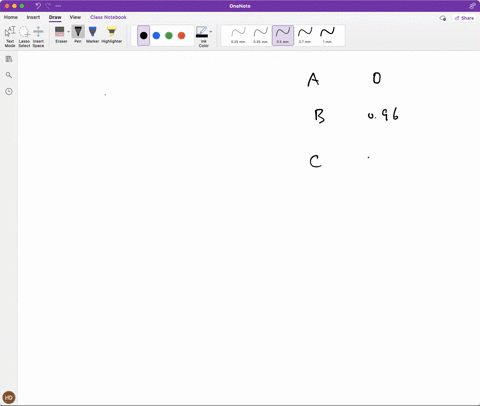The width and height of the screenshot is (480, 406).
Task: Click the Insert Space tool
Action: [x=38, y=36]
